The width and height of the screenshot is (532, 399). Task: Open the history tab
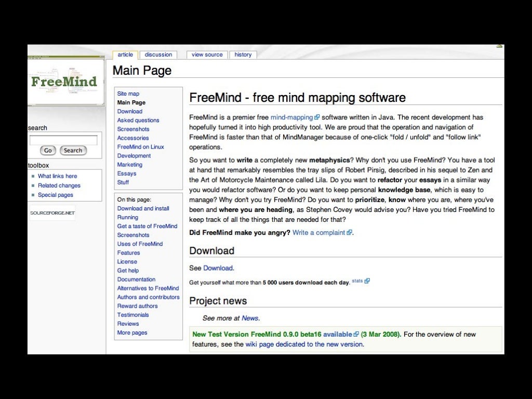point(243,55)
